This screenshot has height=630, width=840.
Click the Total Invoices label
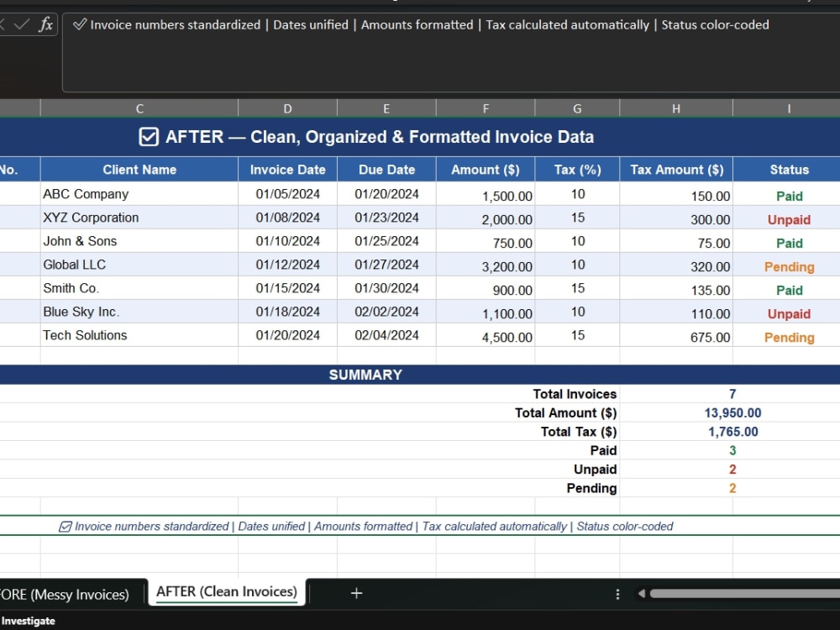tap(575, 394)
